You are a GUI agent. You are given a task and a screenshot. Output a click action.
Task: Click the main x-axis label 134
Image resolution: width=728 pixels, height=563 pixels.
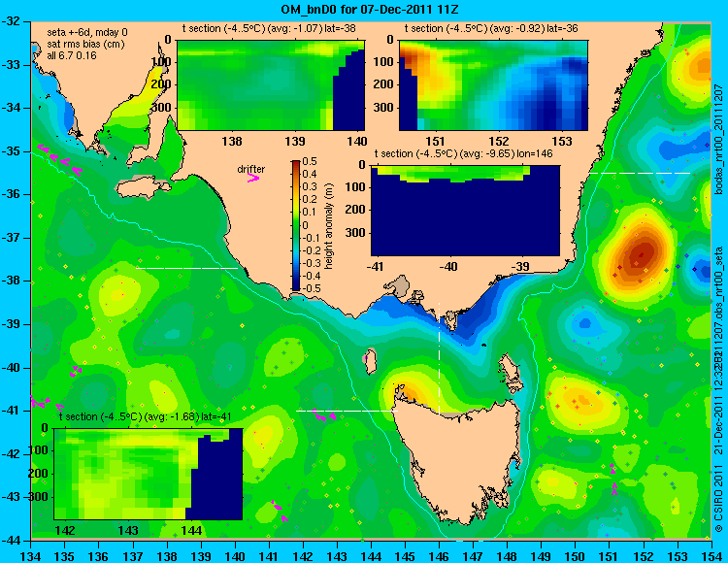[x=31, y=555]
